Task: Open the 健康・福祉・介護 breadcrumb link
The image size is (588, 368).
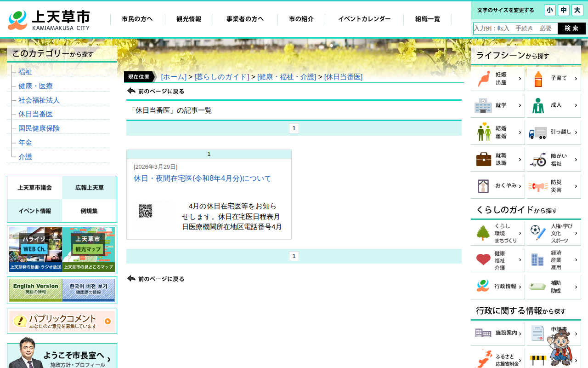Action: 287,77
